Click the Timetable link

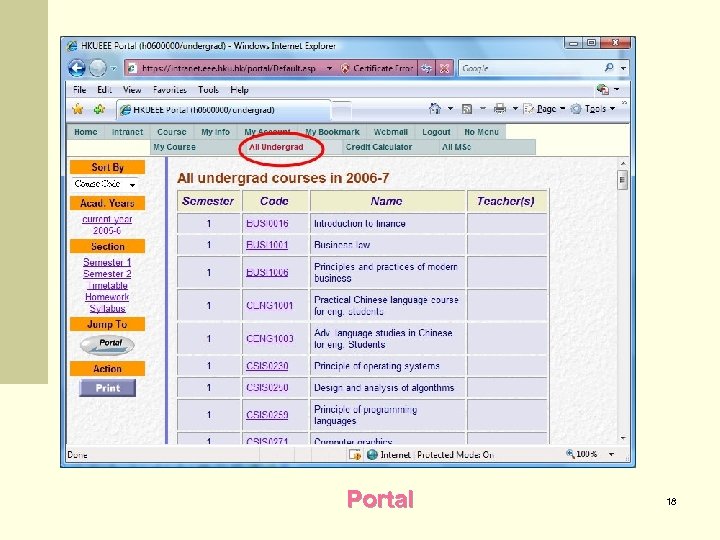click(107, 285)
